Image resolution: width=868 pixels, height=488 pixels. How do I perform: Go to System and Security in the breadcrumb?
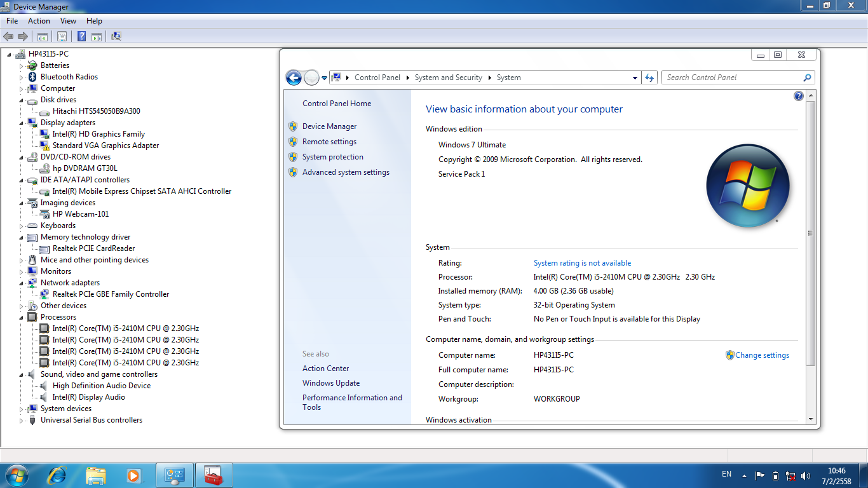(449, 78)
